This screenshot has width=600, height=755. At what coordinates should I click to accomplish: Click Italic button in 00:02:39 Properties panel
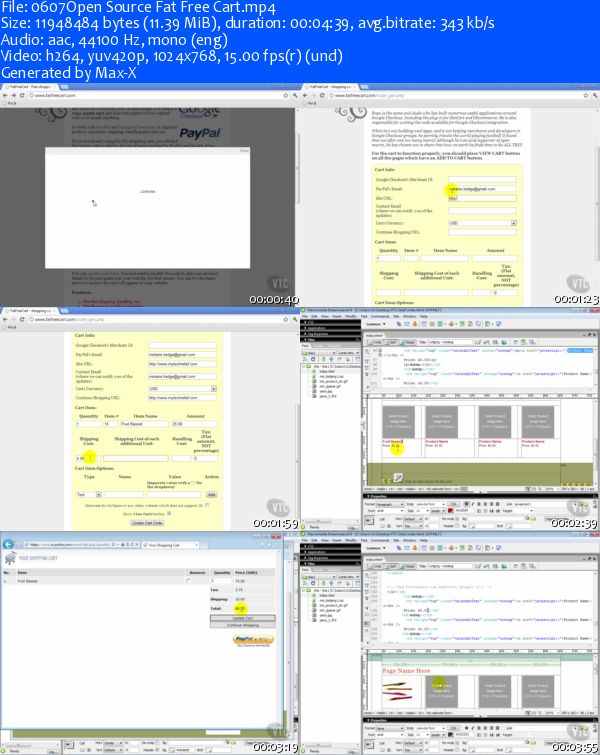473,504
